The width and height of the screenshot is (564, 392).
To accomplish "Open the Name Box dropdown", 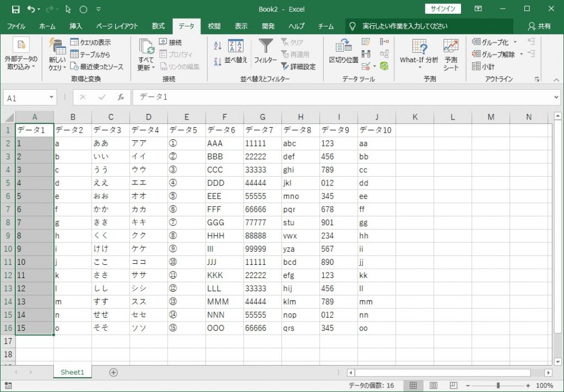I will click(x=51, y=97).
